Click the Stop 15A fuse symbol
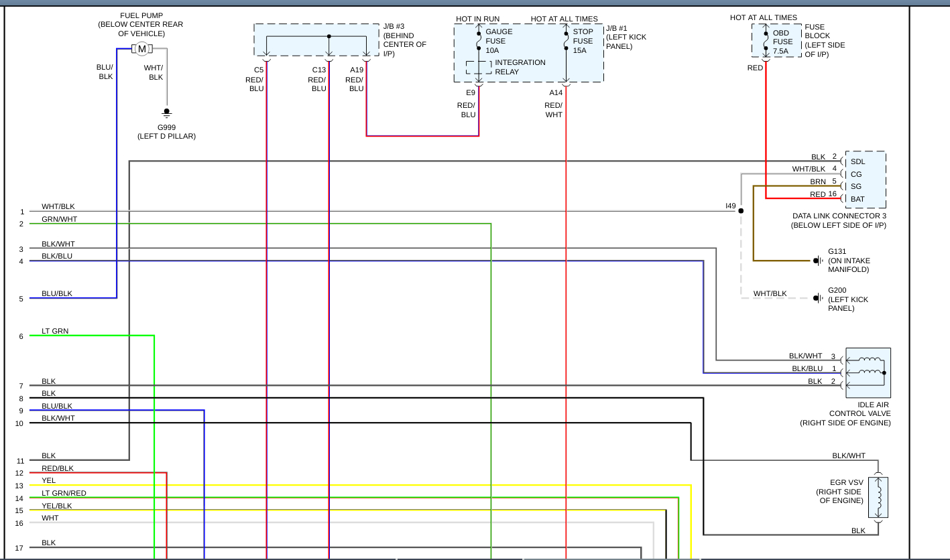 point(566,40)
